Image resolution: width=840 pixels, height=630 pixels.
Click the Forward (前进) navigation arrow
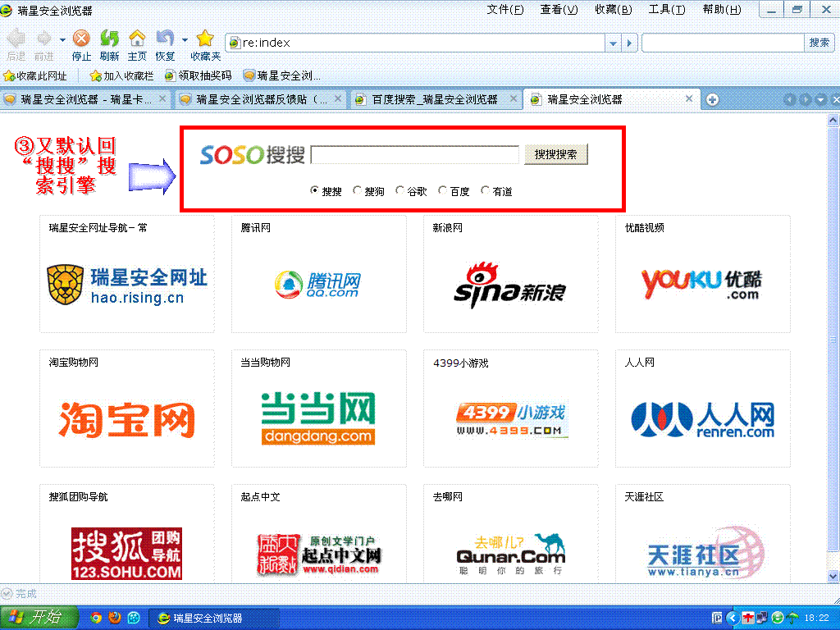[x=44, y=39]
